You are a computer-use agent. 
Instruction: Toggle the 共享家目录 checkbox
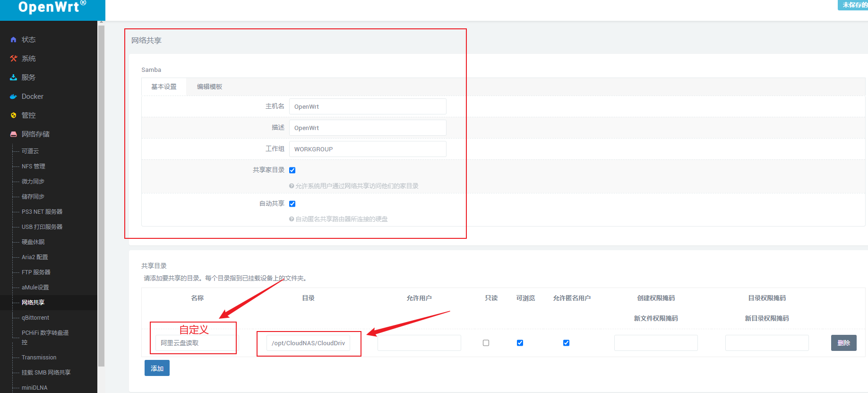click(x=292, y=170)
